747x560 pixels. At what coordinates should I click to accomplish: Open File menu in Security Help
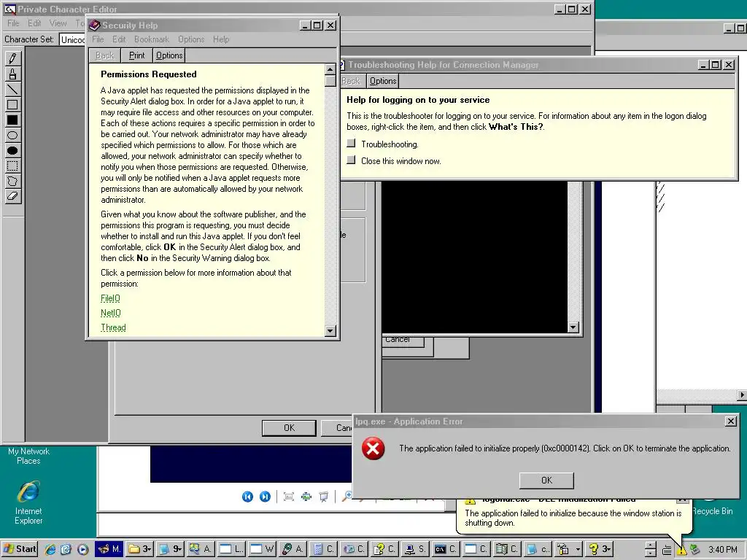click(98, 39)
